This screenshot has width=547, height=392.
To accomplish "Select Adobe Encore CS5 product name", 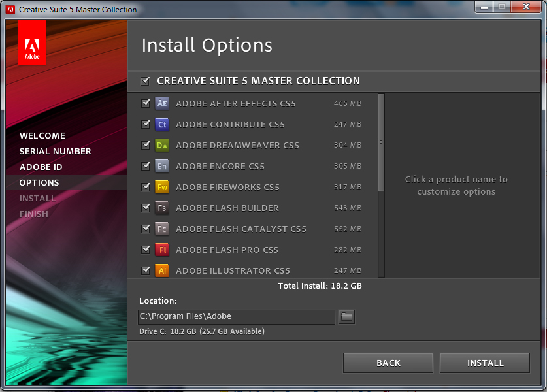I will coord(220,167).
